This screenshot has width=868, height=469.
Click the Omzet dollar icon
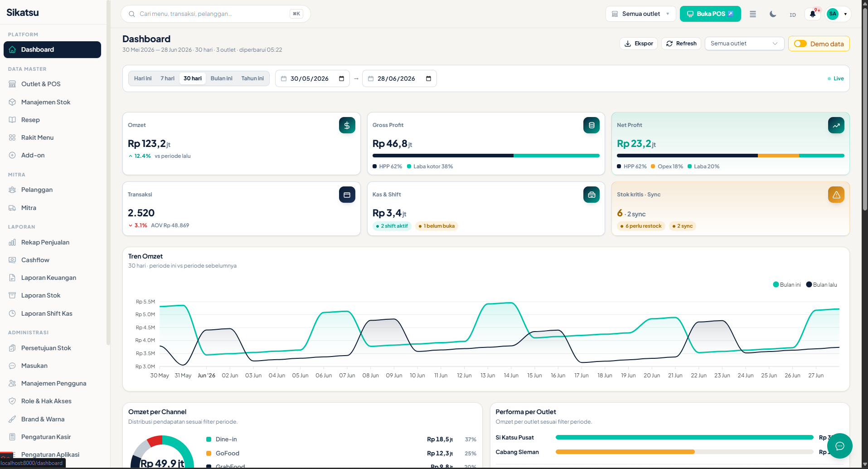click(x=347, y=125)
